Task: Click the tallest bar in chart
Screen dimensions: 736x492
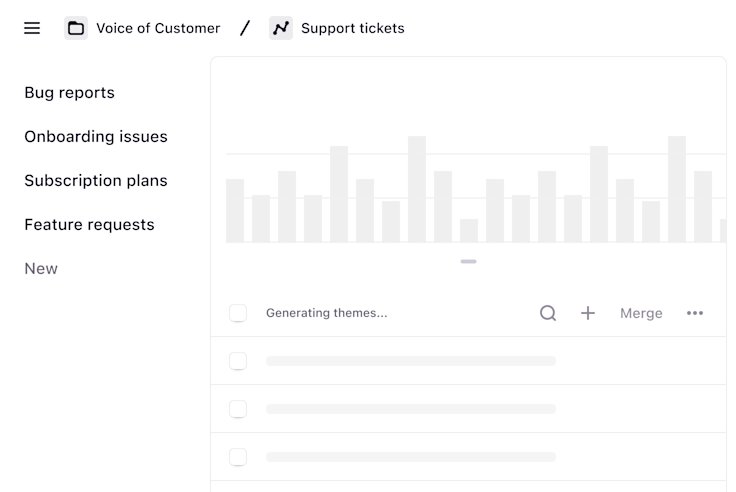Action: point(417,190)
